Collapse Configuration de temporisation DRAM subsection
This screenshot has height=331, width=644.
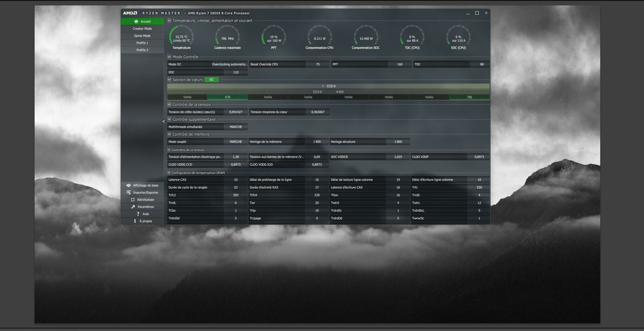coord(169,173)
